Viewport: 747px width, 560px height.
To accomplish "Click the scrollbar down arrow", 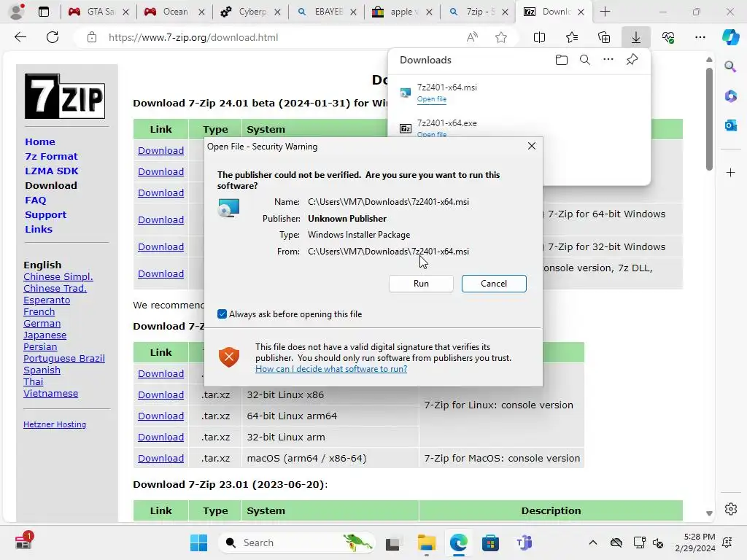I will (x=709, y=513).
